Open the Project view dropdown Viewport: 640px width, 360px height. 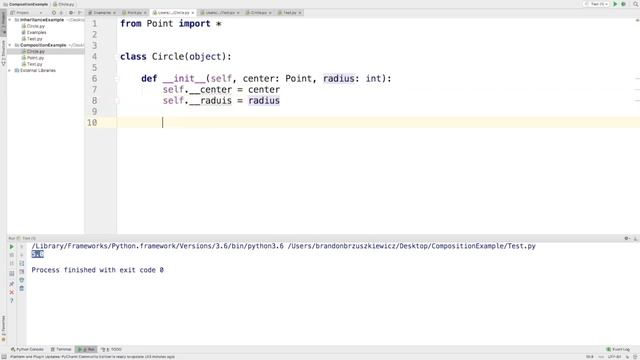coord(27,13)
